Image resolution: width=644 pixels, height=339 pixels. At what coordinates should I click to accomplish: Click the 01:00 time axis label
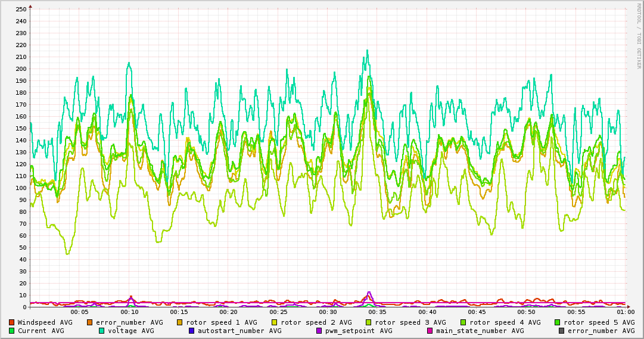625,312
